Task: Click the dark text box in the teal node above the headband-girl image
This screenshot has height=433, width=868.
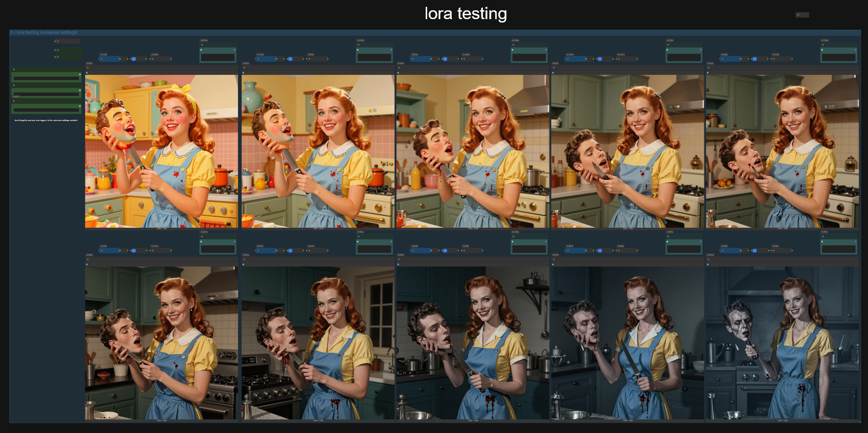Action: tap(218, 57)
